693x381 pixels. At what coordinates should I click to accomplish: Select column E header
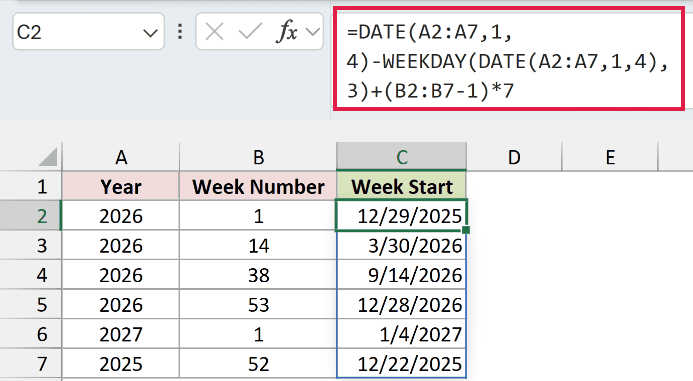point(610,157)
